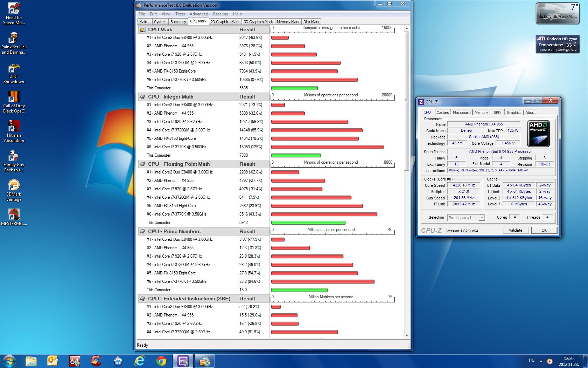The height and width of the screenshot is (368, 588).
Task: Click the Validate button in CPU-Z
Action: coord(516,230)
